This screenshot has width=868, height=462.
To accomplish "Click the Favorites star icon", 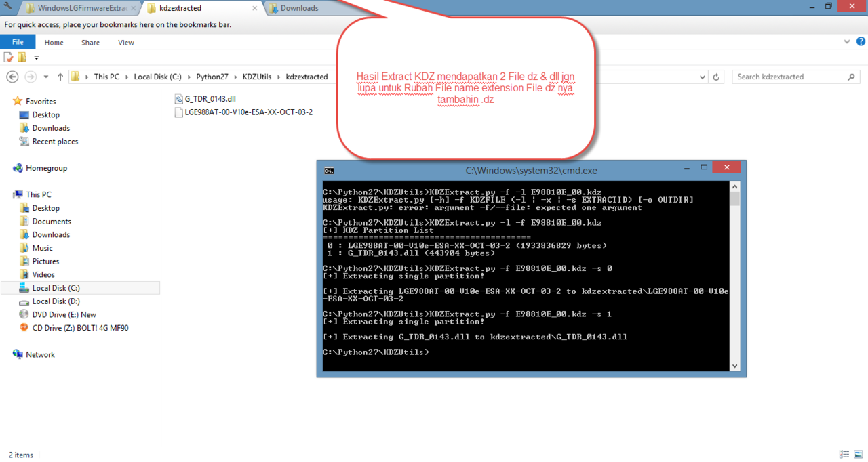I will pyautogui.click(x=18, y=101).
